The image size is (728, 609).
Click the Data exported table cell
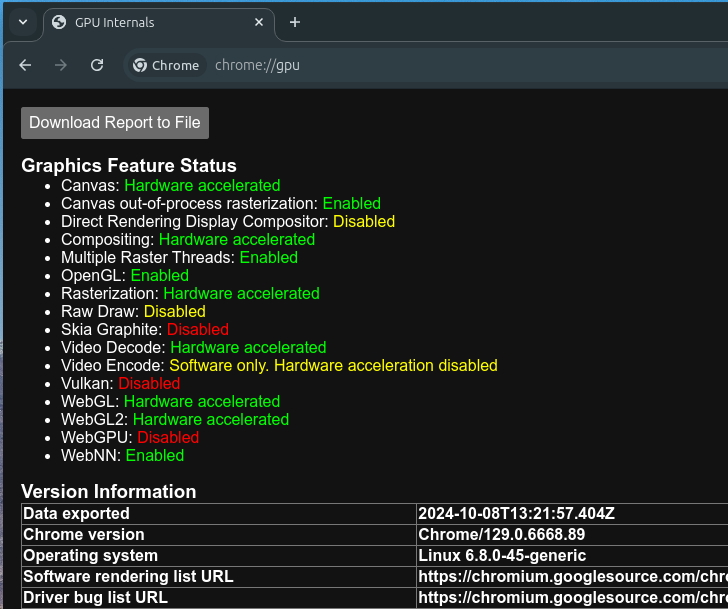pyautogui.click(x=219, y=514)
